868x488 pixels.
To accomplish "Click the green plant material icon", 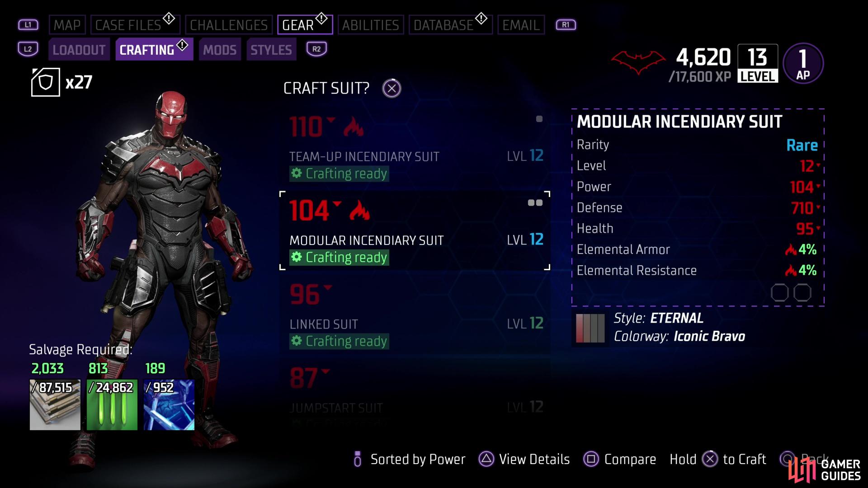I will coord(112,406).
